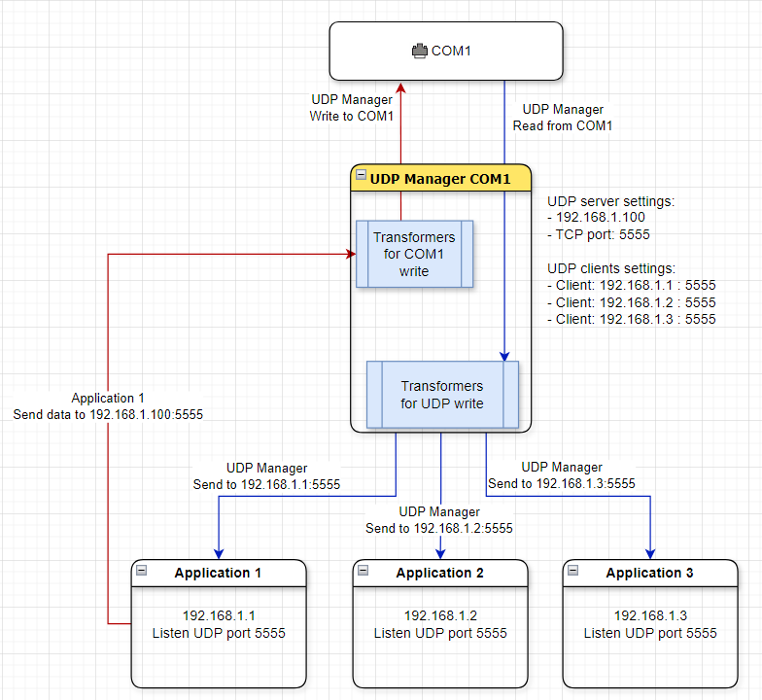Select the Transformers for UDP write block
Screen dimensions: 762x700
tap(443, 395)
